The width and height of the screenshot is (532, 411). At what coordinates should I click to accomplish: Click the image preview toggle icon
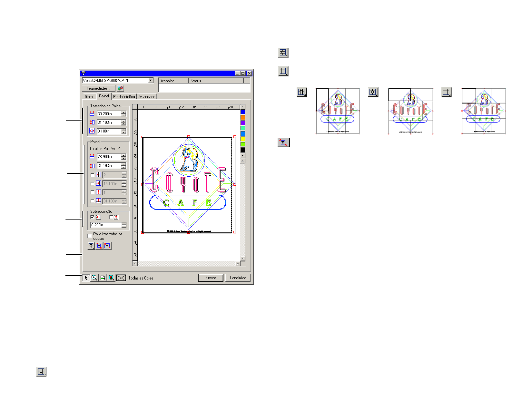pos(103,278)
